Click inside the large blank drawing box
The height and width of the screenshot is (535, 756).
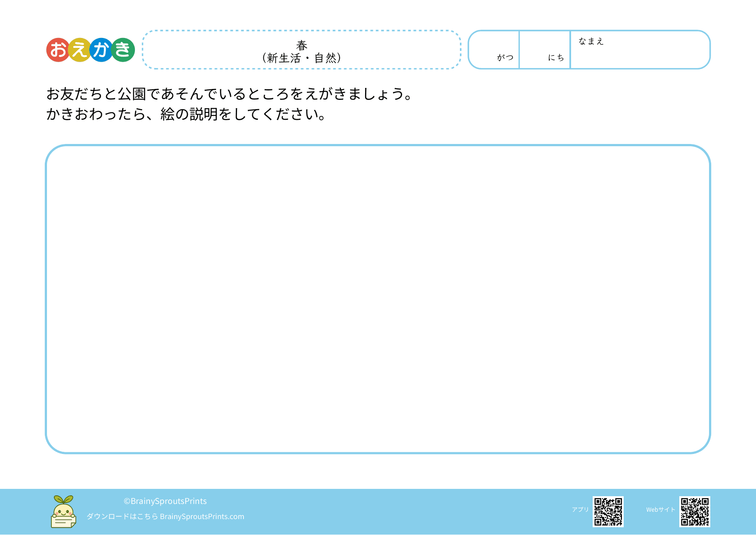378,299
